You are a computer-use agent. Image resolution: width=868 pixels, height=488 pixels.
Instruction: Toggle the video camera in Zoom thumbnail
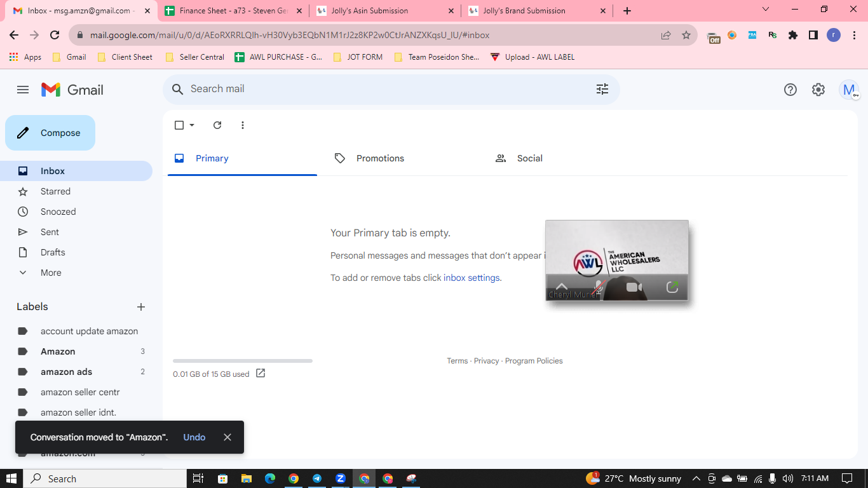click(x=634, y=287)
